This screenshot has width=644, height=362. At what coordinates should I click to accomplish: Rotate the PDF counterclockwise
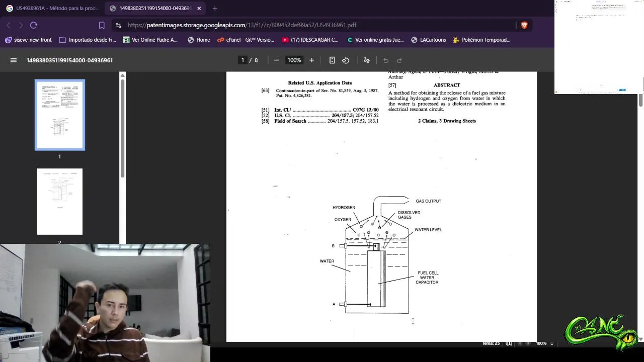tap(346, 60)
